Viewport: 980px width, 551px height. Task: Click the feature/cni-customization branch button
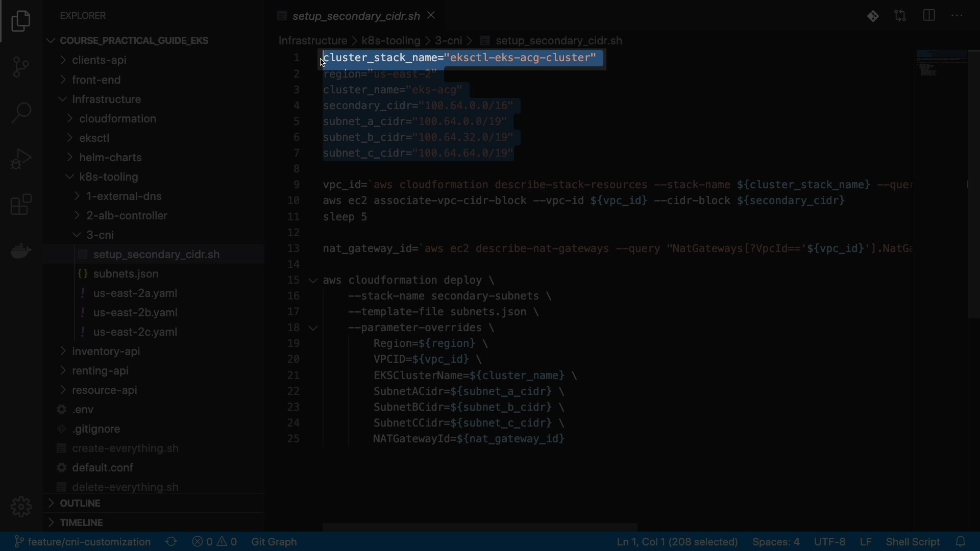[83, 541]
